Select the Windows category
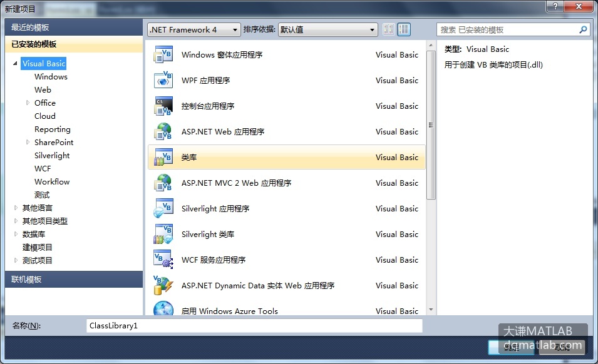 point(51,76)
